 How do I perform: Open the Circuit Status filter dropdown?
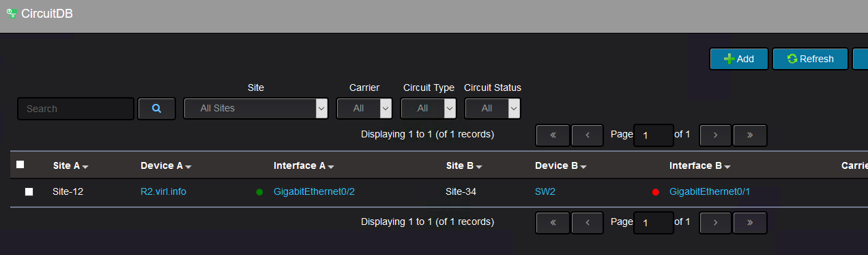493,109
